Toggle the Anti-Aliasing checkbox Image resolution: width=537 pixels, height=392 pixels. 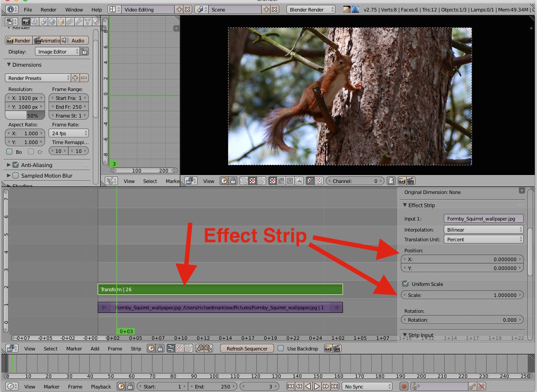[15, 165]
